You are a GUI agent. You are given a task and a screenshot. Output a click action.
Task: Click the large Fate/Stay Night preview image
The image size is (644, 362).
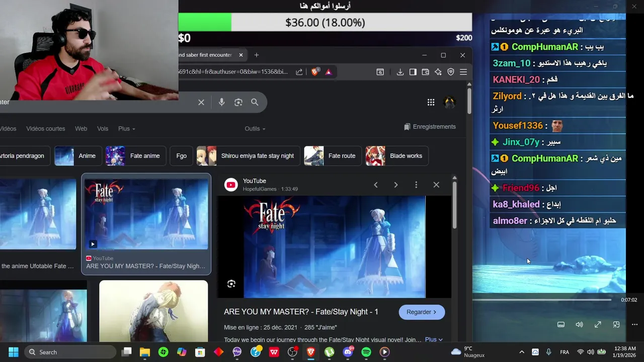335,247
